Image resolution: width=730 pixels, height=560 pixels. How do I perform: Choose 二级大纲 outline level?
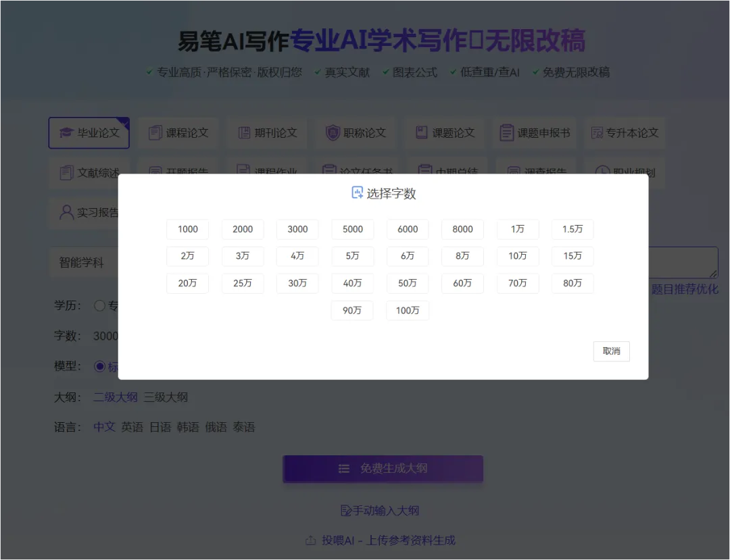[x=116, y=397]
